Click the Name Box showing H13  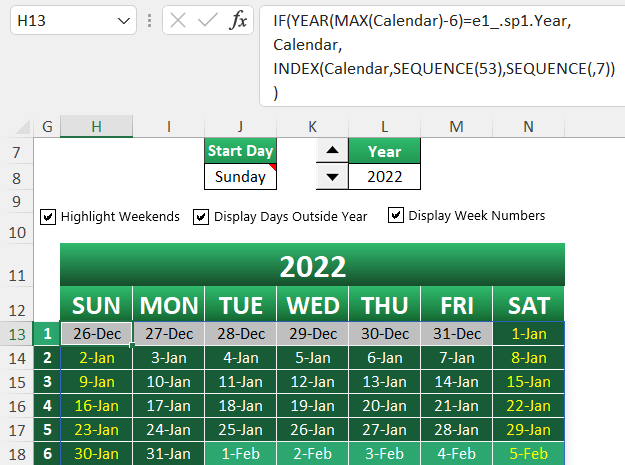(73, 20)
